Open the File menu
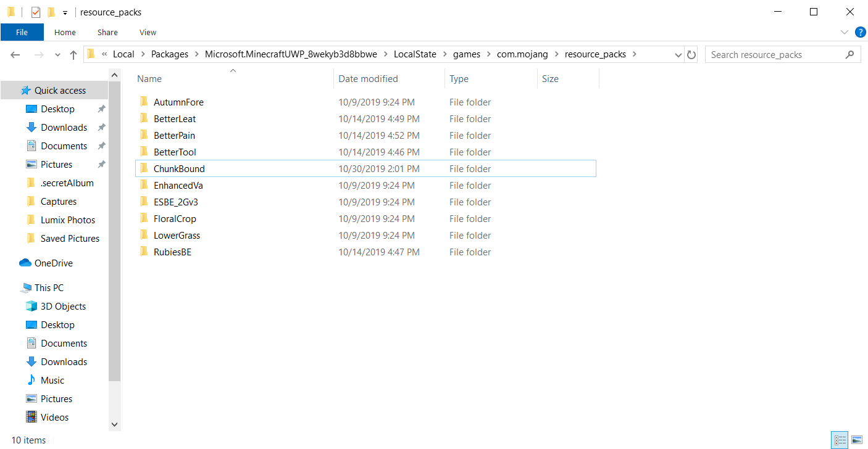The image size is (868, 449). tap(22, 32)
